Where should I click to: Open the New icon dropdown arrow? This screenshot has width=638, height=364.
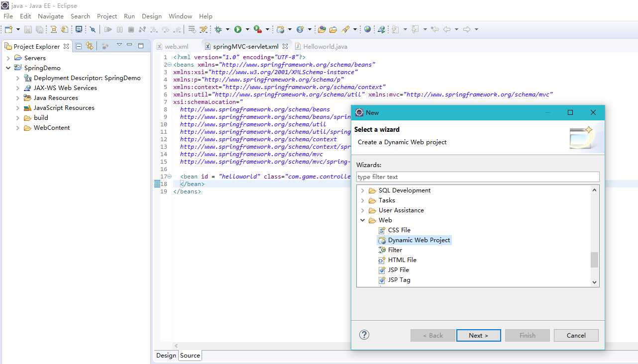18,29
